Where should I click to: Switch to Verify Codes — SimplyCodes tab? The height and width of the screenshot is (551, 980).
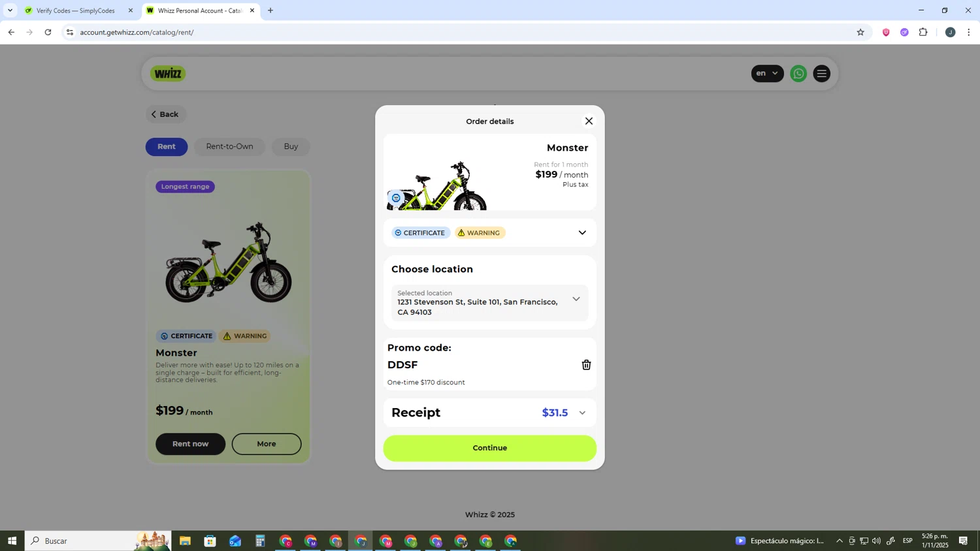[x=75, y=10]
